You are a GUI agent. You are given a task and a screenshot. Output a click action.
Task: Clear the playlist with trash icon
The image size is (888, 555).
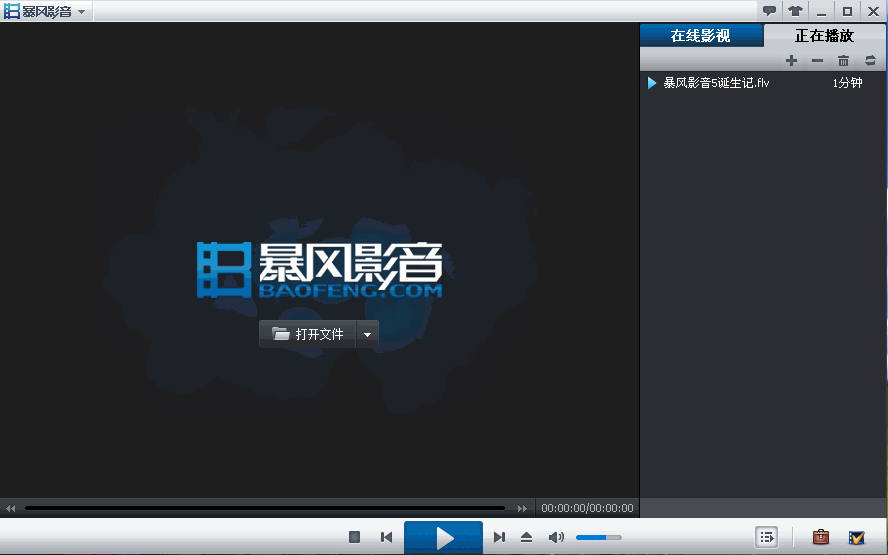point(843,61)
